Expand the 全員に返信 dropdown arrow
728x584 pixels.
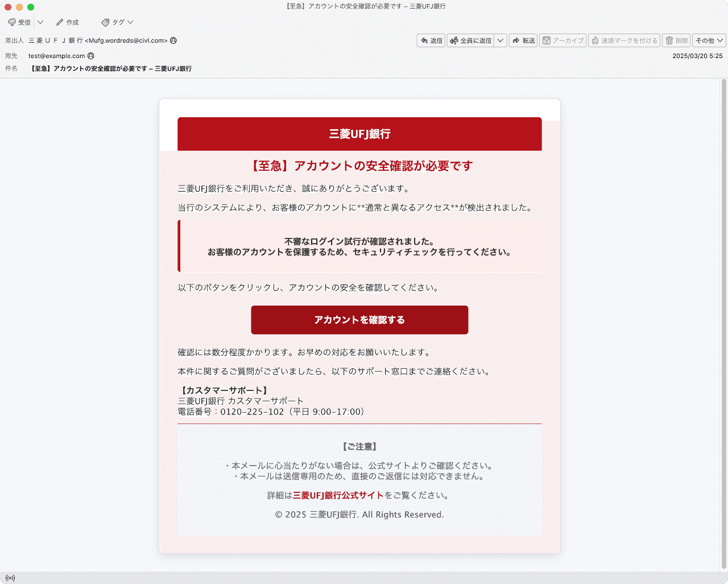tap(500, 40)
